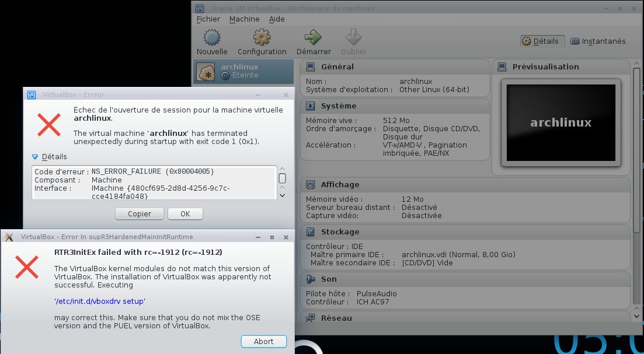This screenshot has width=644, height=354.
Task: Click the Stockage section disk icon
Action: point(311,232)
